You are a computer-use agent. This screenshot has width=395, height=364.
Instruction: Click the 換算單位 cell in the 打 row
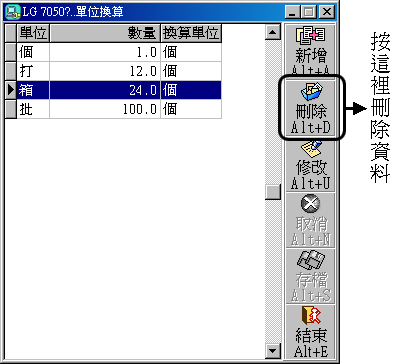191,71
